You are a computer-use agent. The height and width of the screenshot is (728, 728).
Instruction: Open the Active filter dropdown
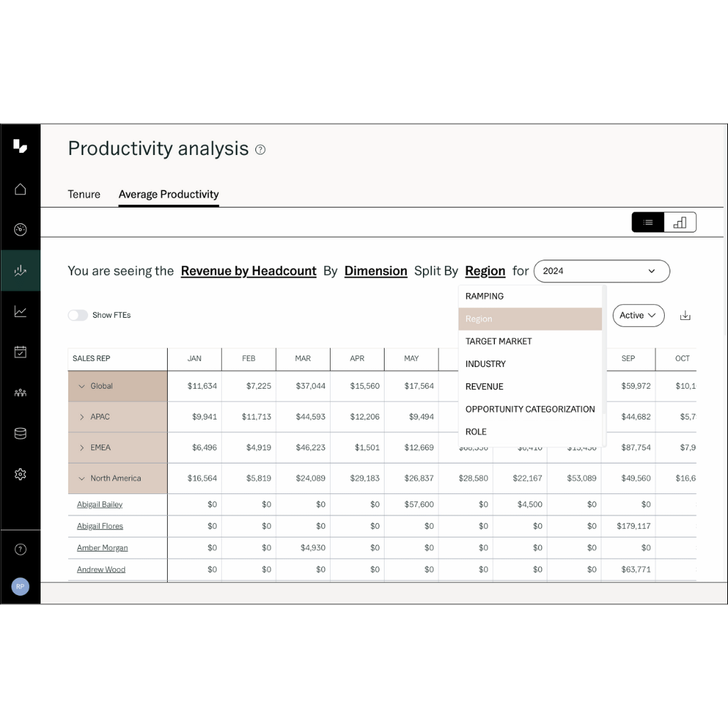(638, 315)
